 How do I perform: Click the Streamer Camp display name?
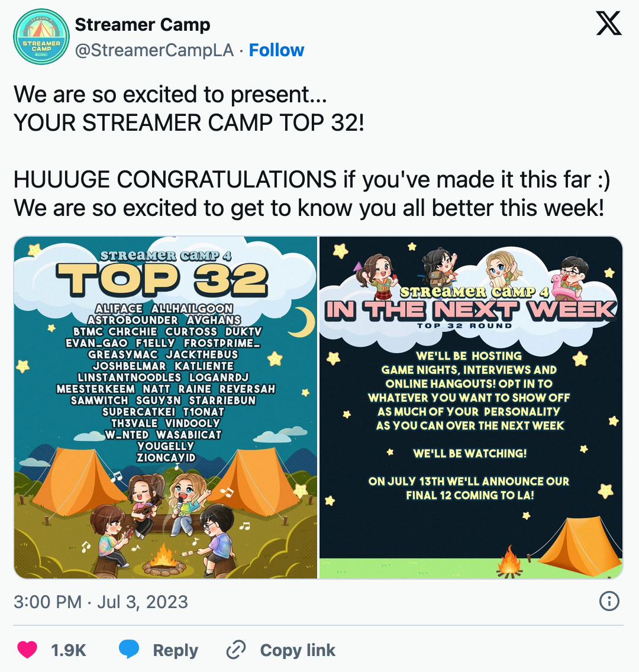[142, 24]
